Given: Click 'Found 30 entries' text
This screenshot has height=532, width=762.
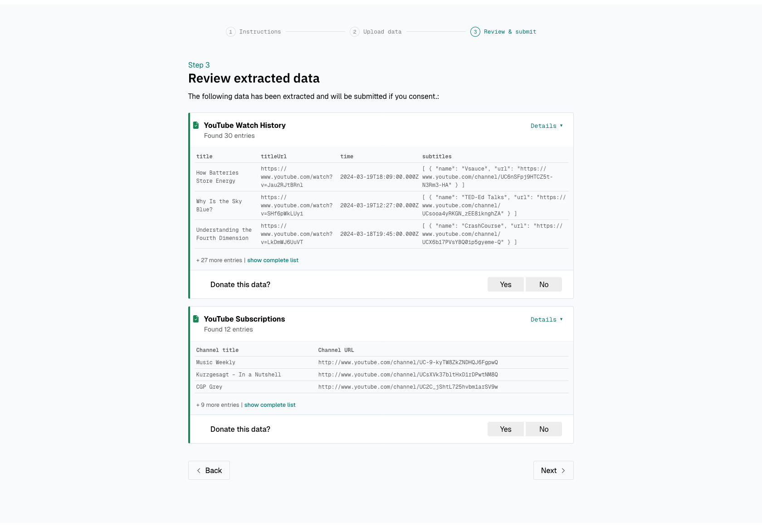Looking at the screenshot, I should (230, 136).
